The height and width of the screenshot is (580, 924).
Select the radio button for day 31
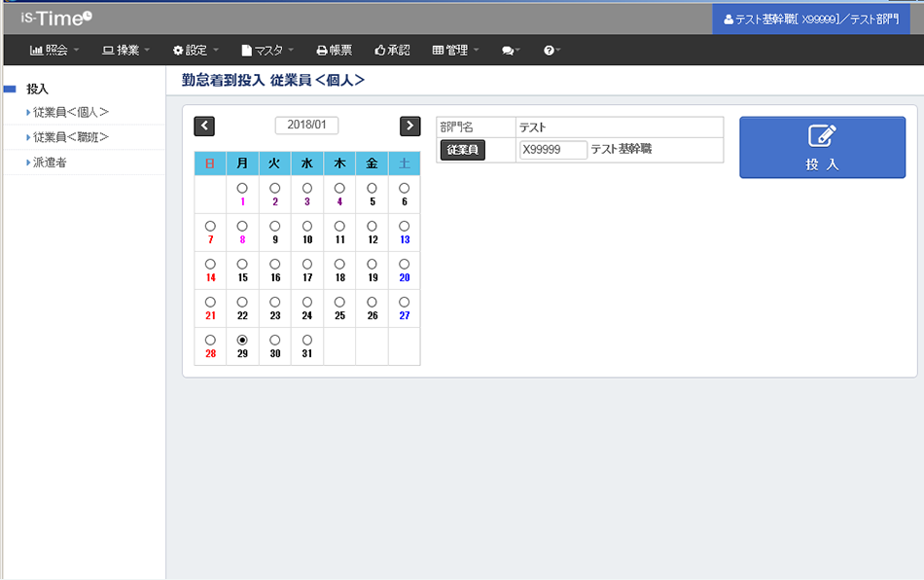pos(307,341)
